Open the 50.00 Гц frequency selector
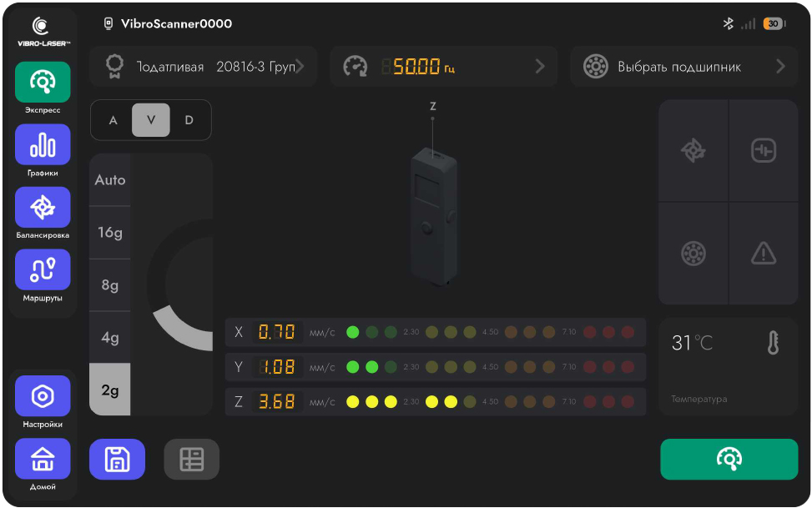The height and width of the screenshot is (508, 812). (x=444, y=66)
